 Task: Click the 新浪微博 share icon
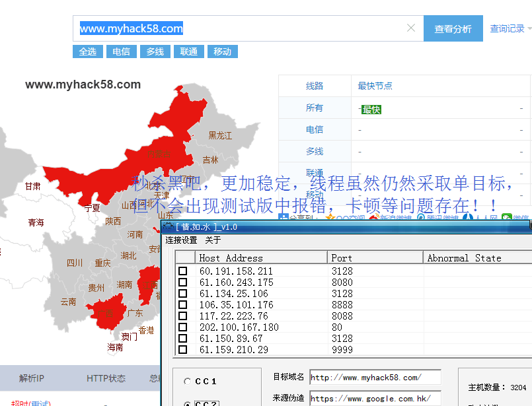click(374, 217)
